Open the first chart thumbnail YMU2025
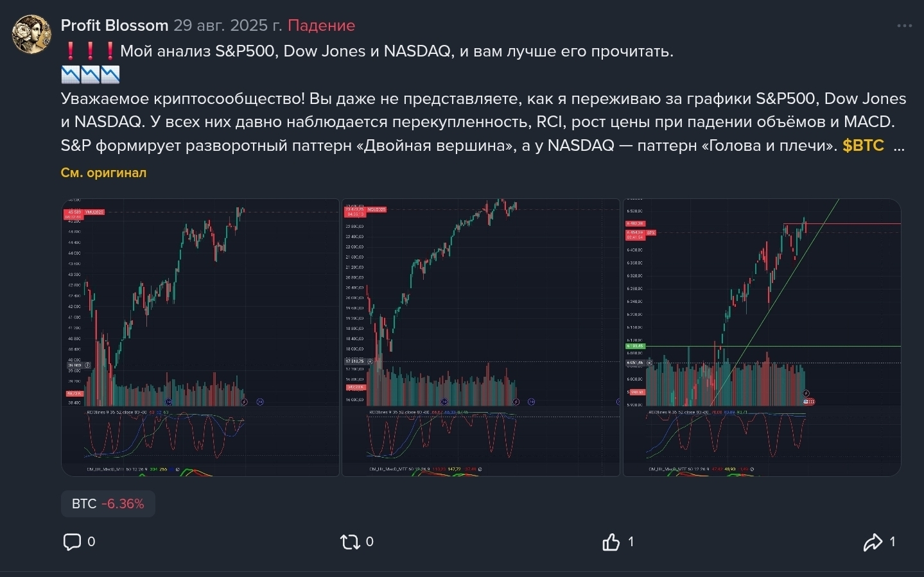Screen dimensions: 924x577 click(x=200, y=338)
